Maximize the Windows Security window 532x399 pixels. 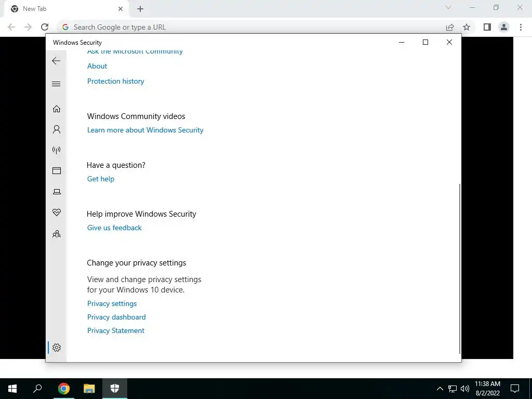point(425,42)
